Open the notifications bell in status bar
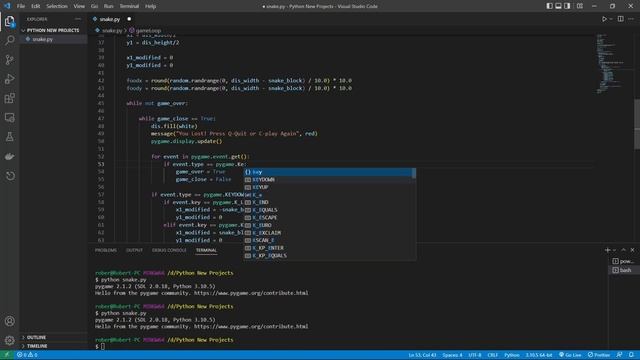The width and height of the screenshot is (640, 360). (x=631, y=355)
